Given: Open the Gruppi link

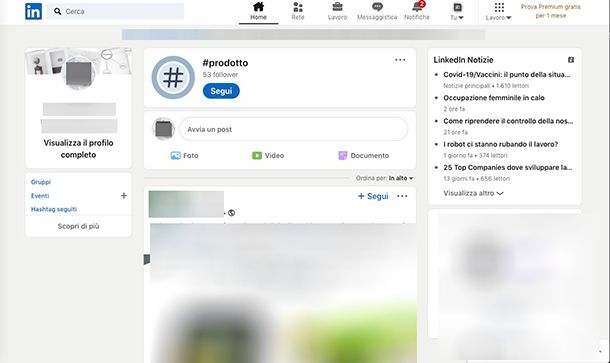Looking at the screenshot, I should 41,182.
